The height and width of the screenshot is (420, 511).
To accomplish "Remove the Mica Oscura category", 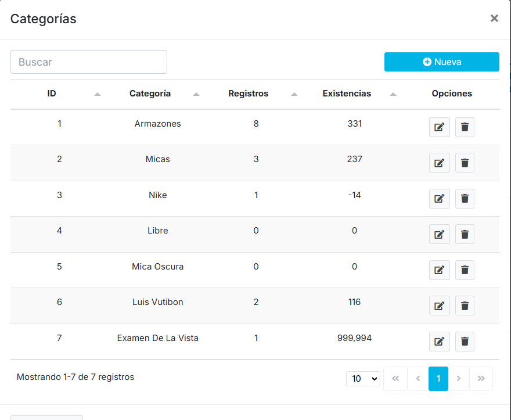I will tap(465, 270).
